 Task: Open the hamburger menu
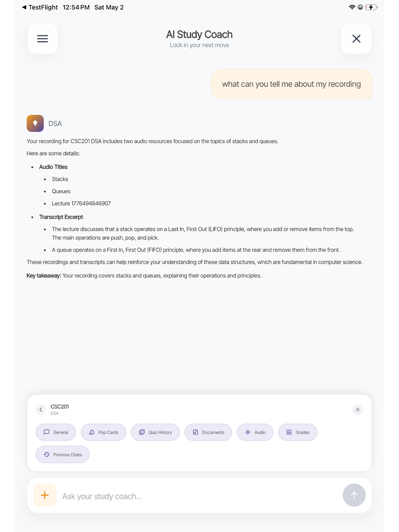pos(42,39)
